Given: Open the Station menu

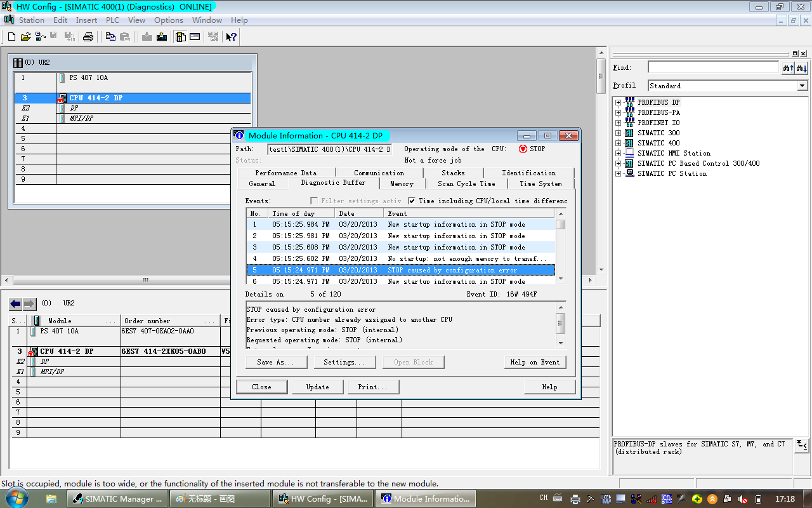Looking at the screenshot, I should 32,20.
